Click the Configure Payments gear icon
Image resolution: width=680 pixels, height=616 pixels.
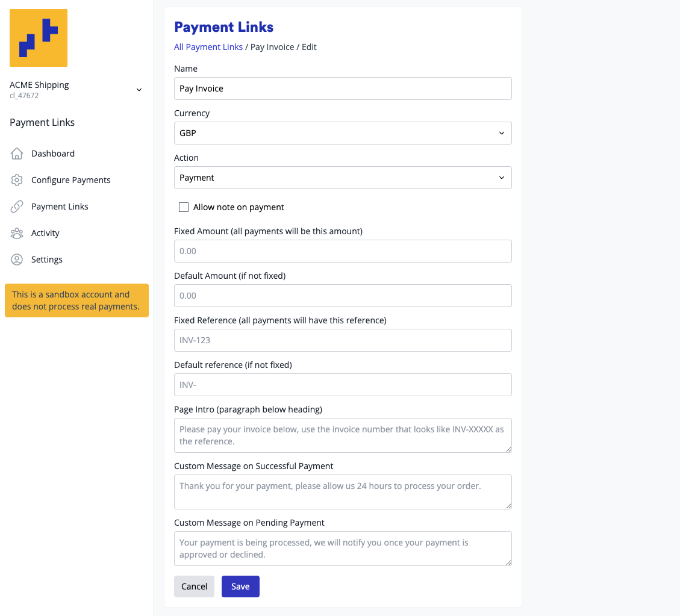pyautogui.click(x=17, y=180)
